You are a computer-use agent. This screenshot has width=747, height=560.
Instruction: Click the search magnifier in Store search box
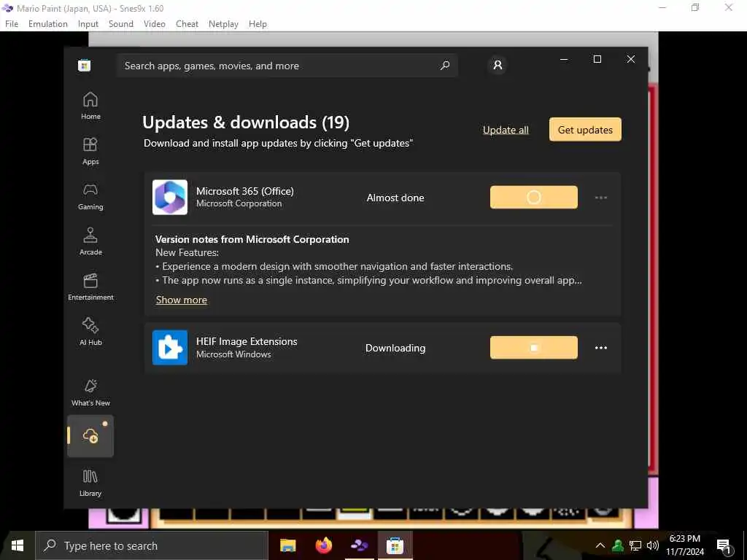pos(444,65)
